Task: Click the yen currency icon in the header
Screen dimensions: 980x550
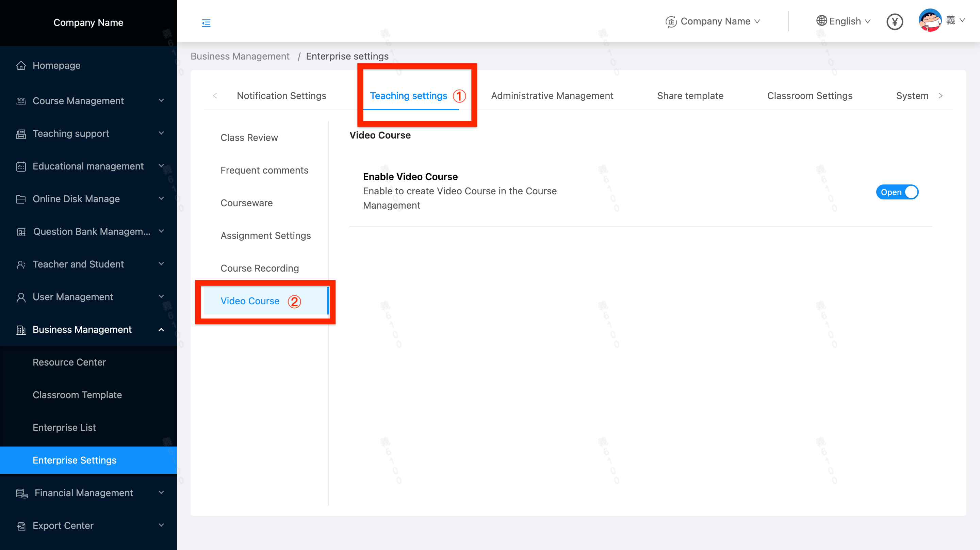Action: [894, 22]
